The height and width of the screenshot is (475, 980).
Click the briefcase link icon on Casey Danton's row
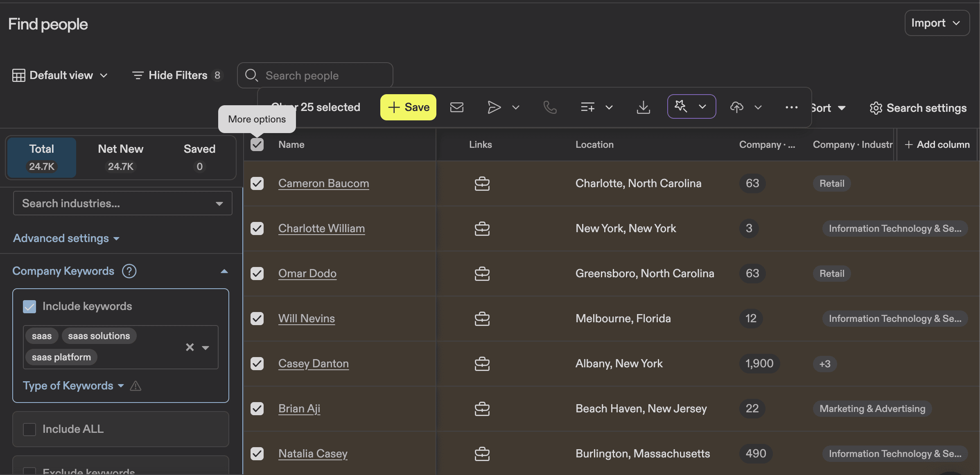pos(482,364)
